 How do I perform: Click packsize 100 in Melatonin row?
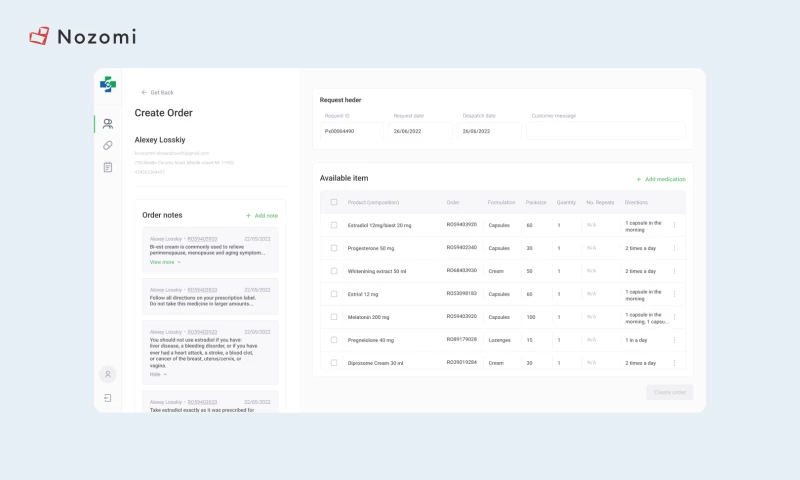pos(531,317)
